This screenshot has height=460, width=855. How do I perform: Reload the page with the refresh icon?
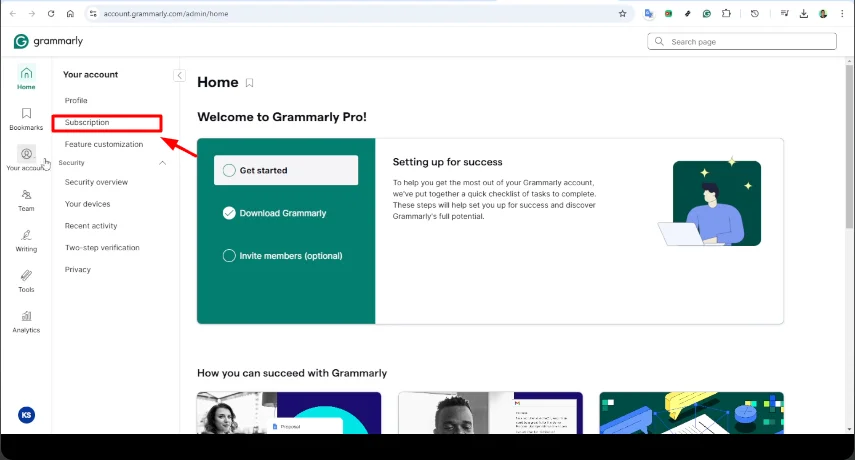[x=51, y=14]
